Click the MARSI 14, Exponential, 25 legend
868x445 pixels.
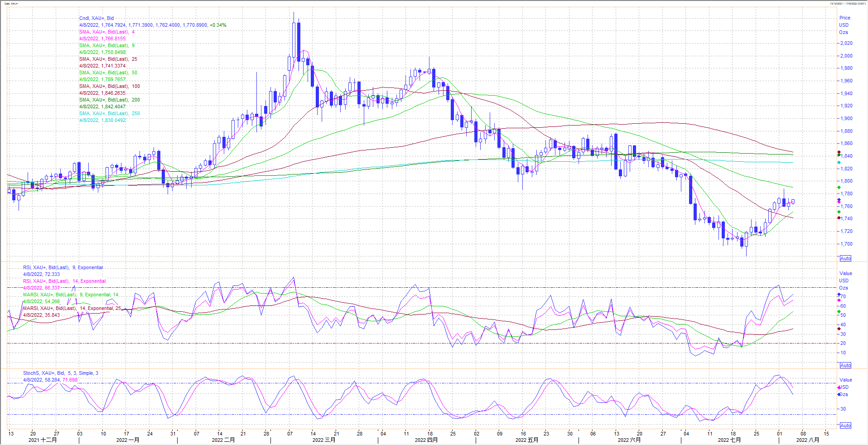[72, 309]
